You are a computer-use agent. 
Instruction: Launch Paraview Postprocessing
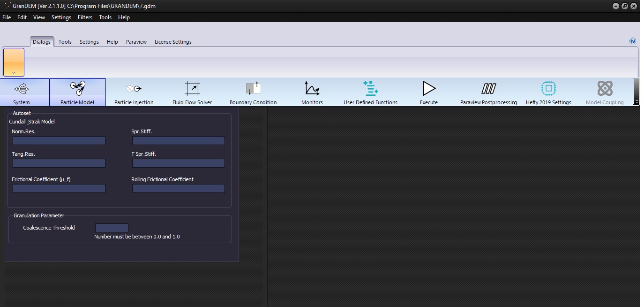pos(489,89)
